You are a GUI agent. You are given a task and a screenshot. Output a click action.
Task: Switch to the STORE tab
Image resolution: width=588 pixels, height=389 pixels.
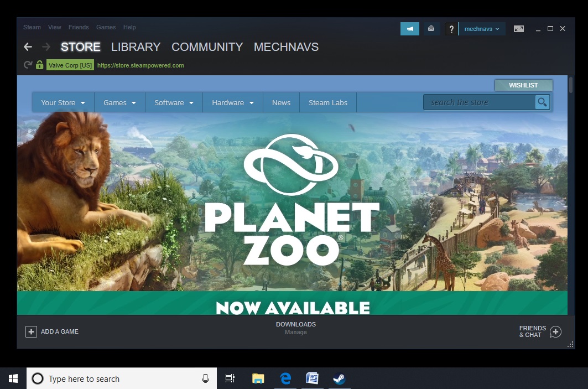coord(81,47)
